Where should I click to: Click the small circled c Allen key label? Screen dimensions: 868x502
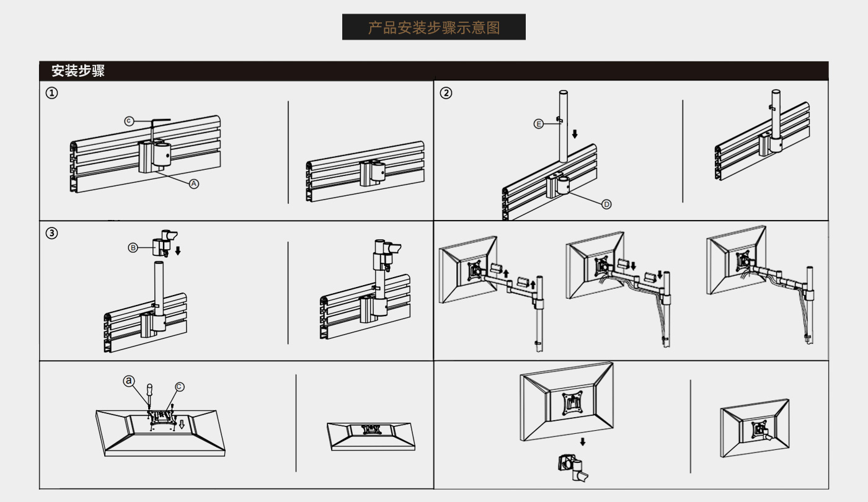click(129, 121)
